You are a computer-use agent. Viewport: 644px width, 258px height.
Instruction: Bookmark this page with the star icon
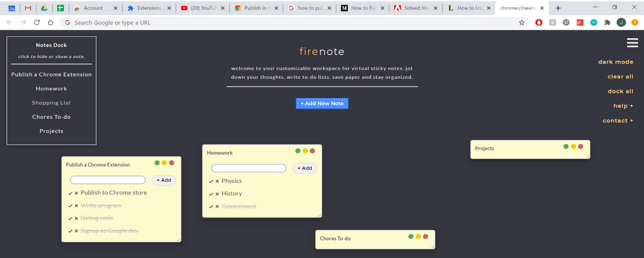pos(521,23)
